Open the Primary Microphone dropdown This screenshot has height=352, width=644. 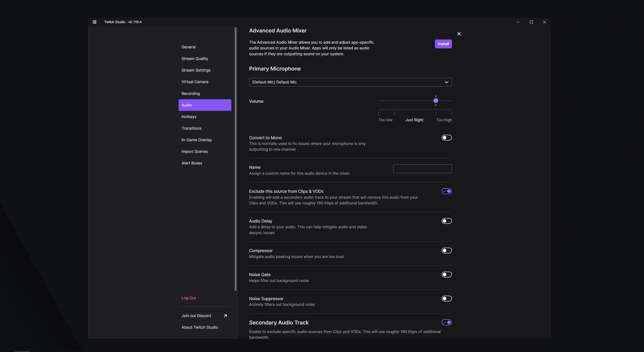coord(350,82)
